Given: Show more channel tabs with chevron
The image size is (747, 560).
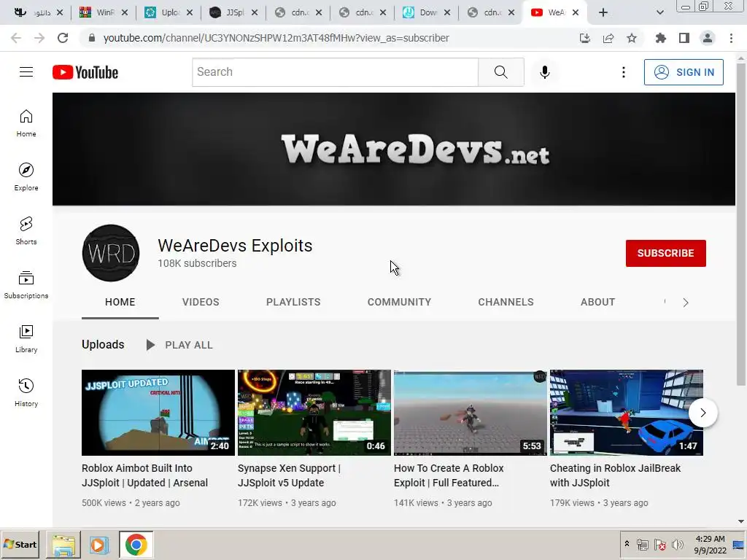Looking at the screenshot, I should pyautogui.click(x=686, y=303).
